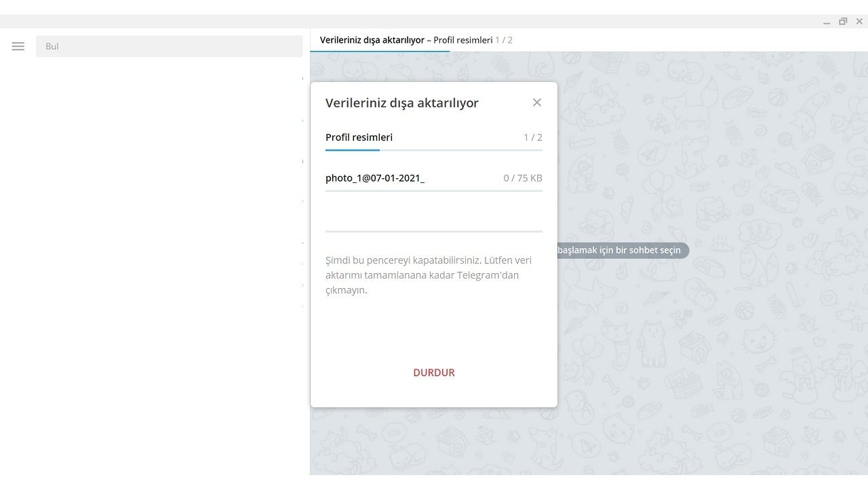
Task: Click the photo_1 file progress bar
Action: click(x=433, y=190)
